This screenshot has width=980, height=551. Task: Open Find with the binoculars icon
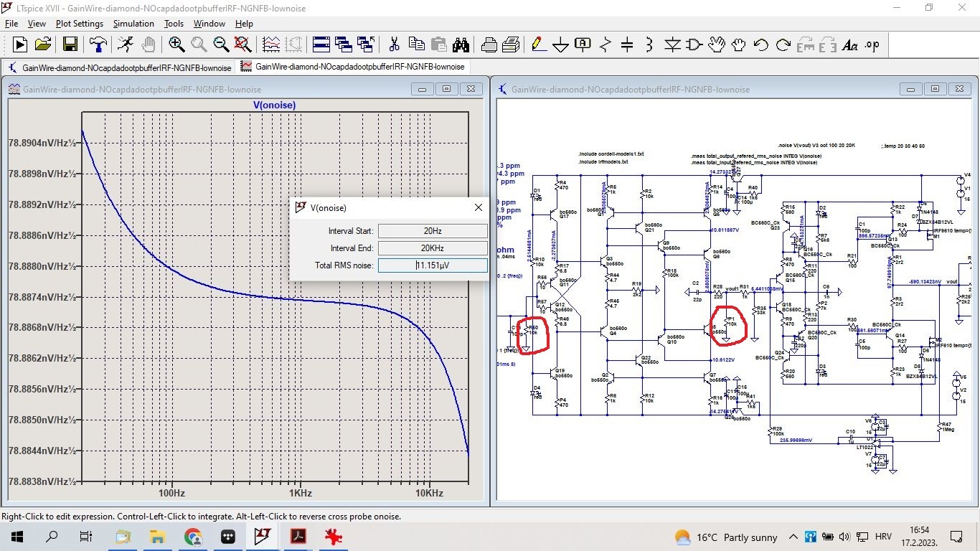(x=461, y=44)
